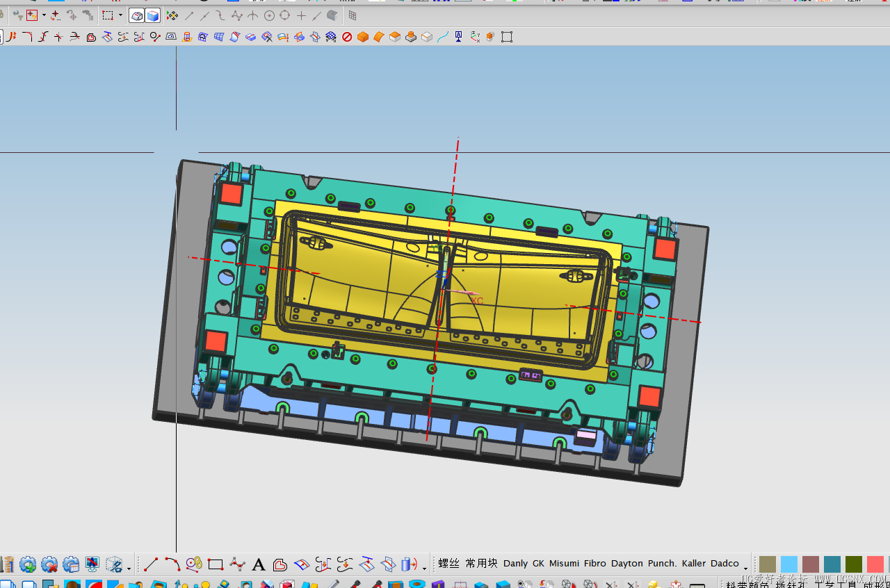Click the 常用块 button
The width and height of the screenshot is (890, 588).
pos(482,564)
